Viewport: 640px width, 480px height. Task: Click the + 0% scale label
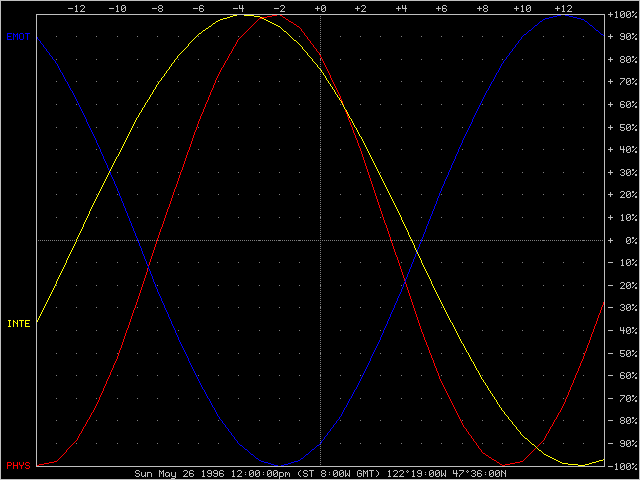(622, 240)
